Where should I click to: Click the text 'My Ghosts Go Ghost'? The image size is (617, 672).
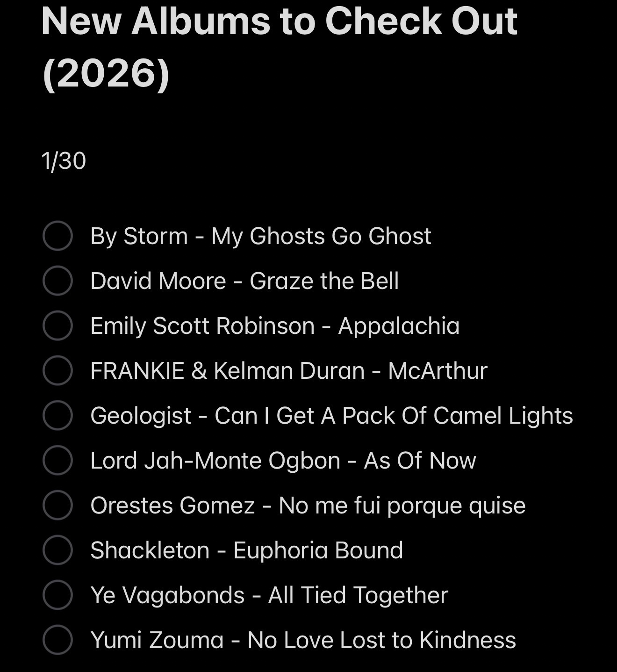click(x=321, y=236)
